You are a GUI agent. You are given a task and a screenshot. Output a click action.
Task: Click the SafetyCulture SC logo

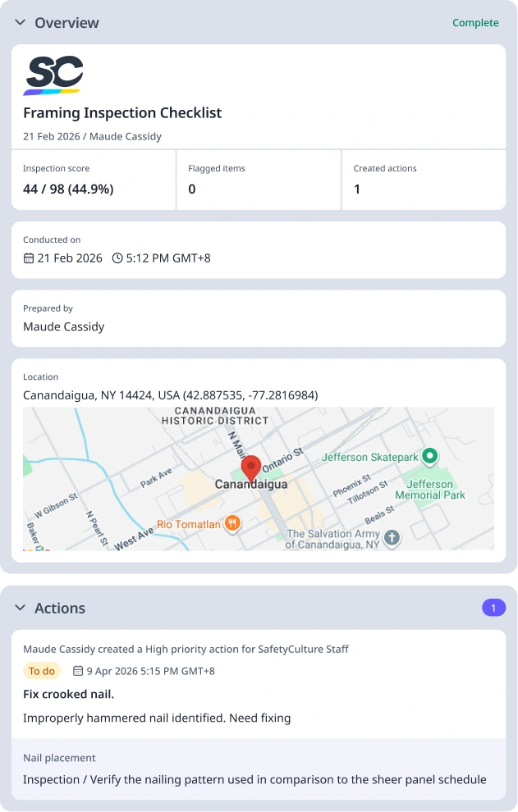53,75
